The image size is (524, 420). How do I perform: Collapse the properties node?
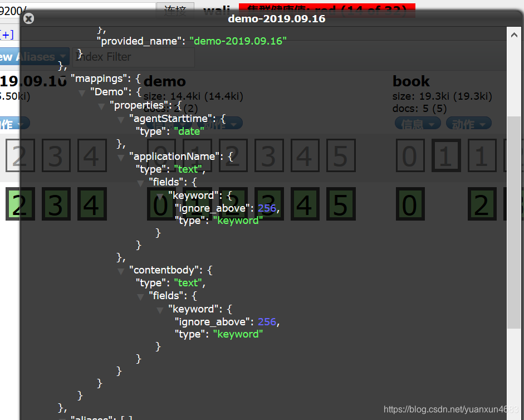[101, 106]
